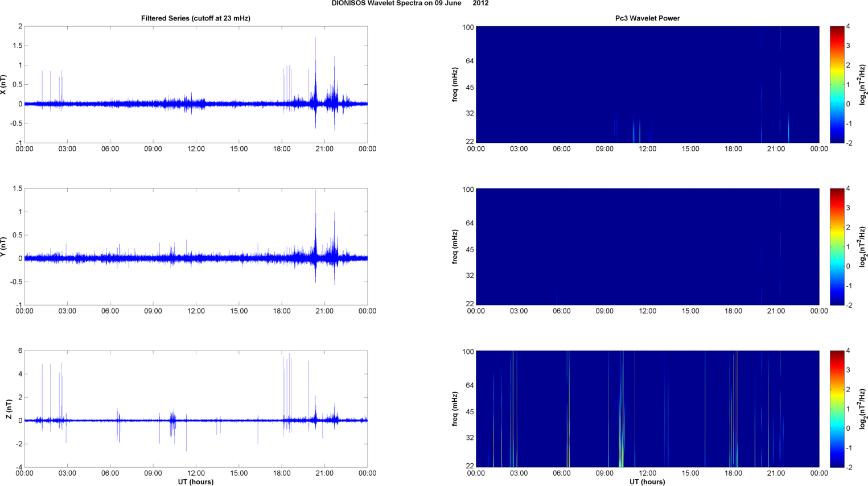Click the "45" frequency tick on the Y wavelet spectrogram

point(470,250)
